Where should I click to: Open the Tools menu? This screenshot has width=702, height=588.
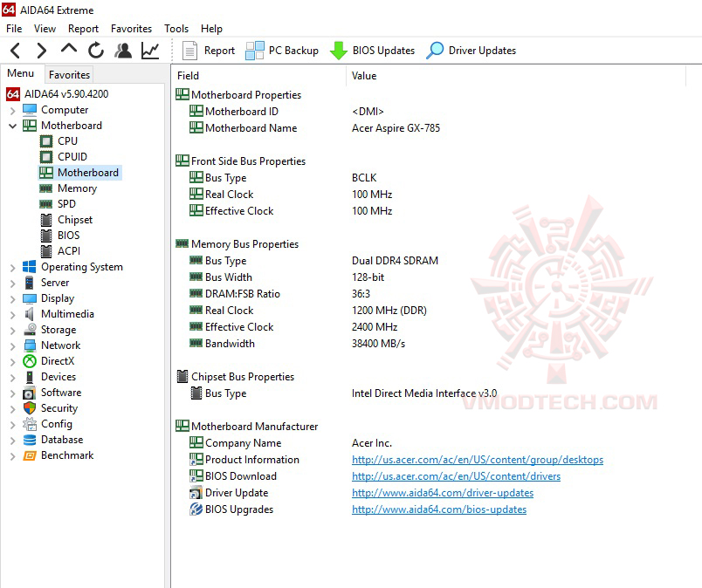[x=176, y=29]
